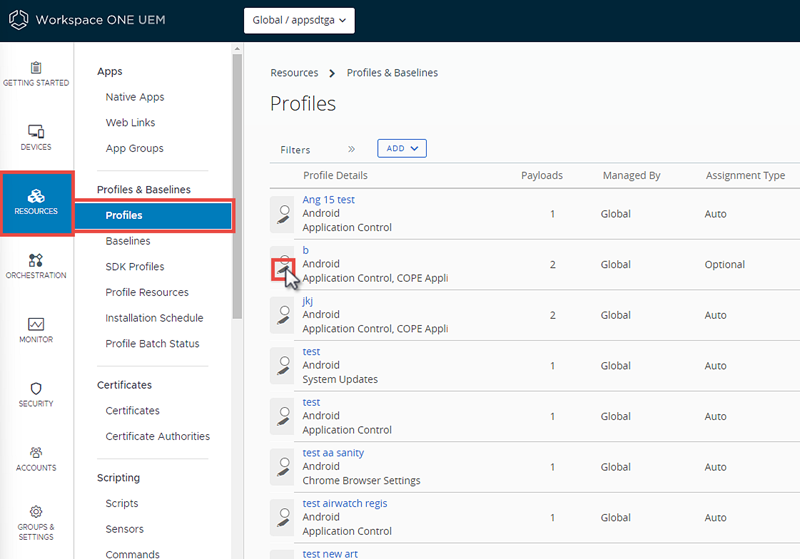Viewport: 800px width, 559px height.
Task: Open the test aa sanity profile link
Action: click(333, 452)
